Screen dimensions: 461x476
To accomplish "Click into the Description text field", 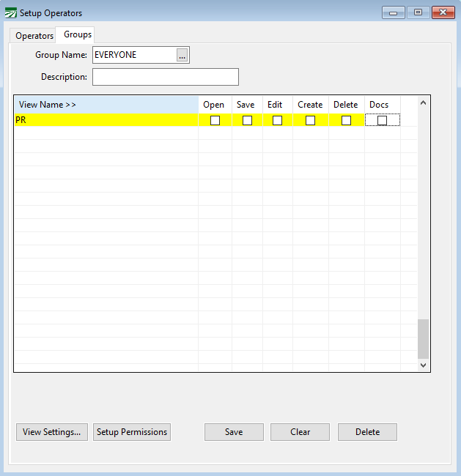I will point(165,77).
